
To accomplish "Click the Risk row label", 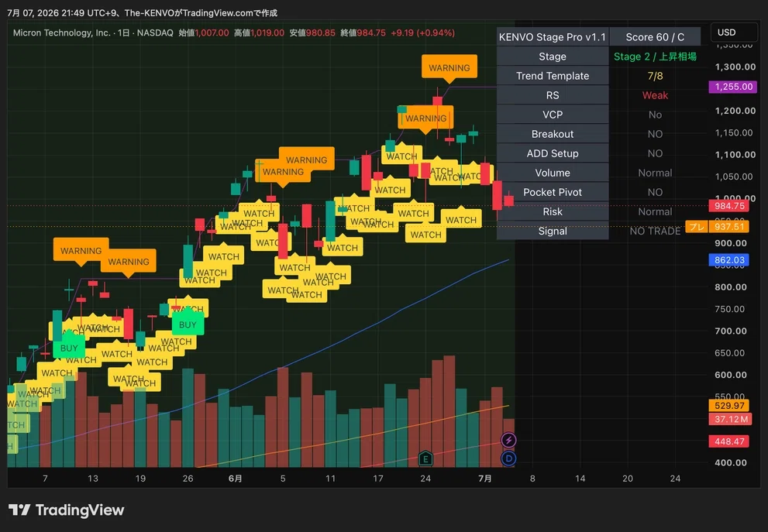I will pos(553,211).
